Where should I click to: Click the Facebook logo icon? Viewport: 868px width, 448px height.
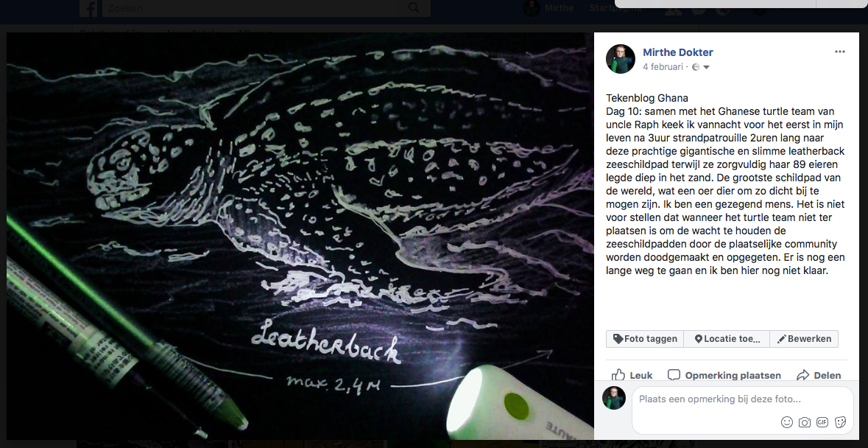88,8
